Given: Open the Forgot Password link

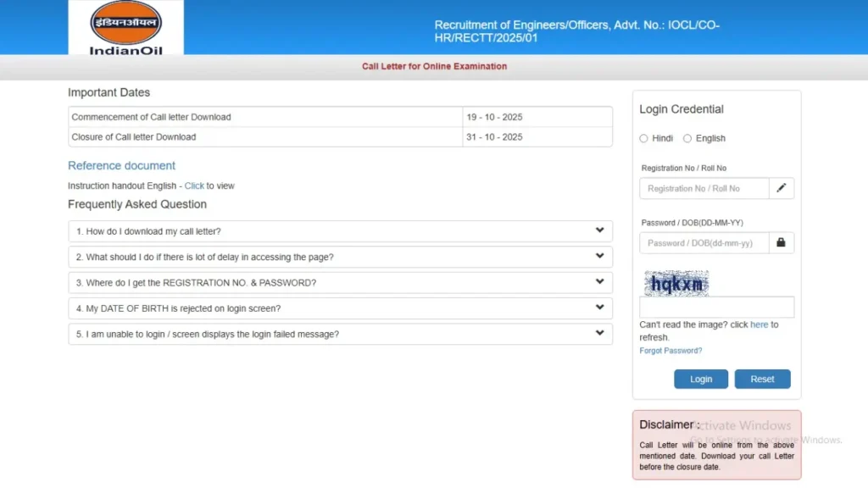Looking at the screenshot, I should (670, 350).
